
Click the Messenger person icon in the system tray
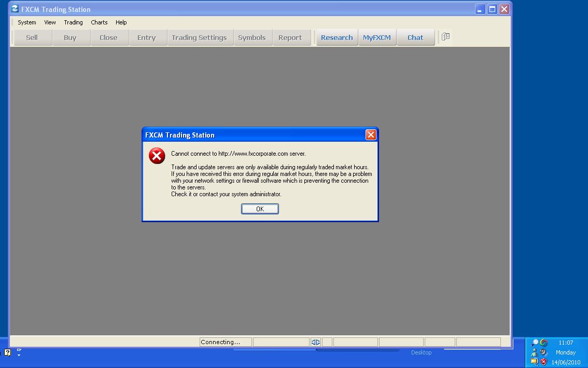[535, 352]
